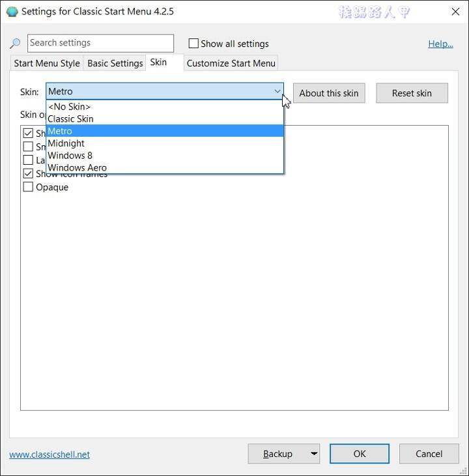
Task: Focus the Search settings field
Action: [100, 43]
